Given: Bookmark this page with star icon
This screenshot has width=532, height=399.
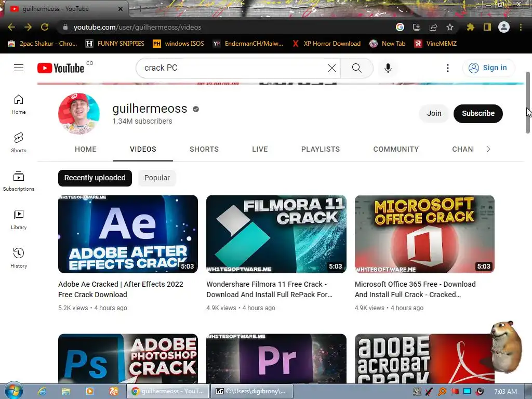Looking at the screenshot, I should coord(450,27).
